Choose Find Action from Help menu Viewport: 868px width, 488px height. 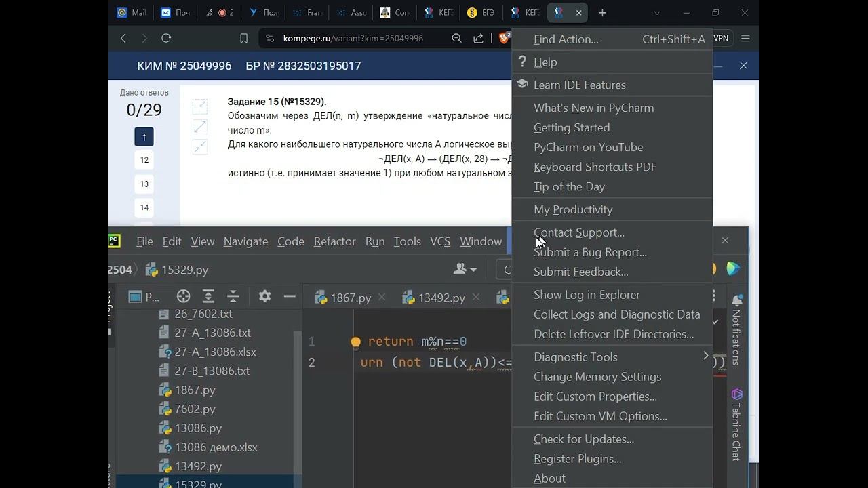coord(612,39)
